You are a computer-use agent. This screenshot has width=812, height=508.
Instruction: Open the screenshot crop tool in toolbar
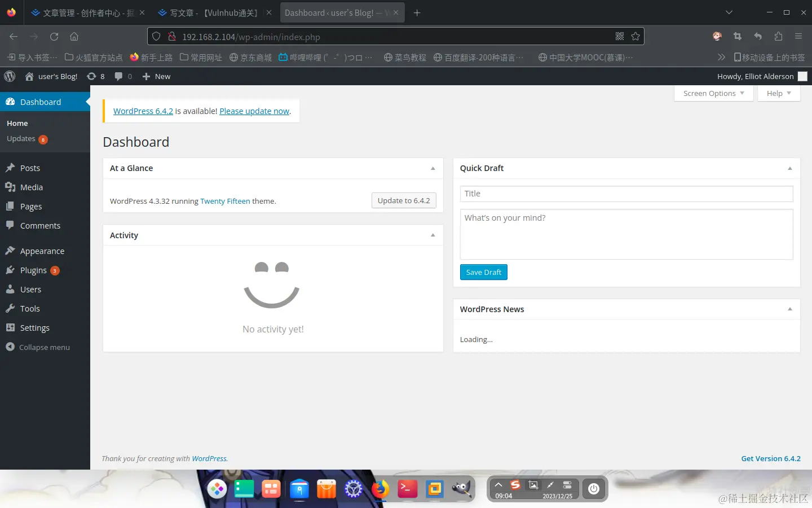click(738, 37)
